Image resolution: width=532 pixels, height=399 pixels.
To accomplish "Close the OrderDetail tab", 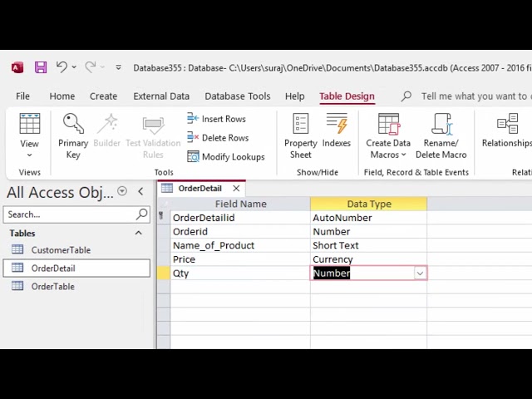I will click(236, 189).
